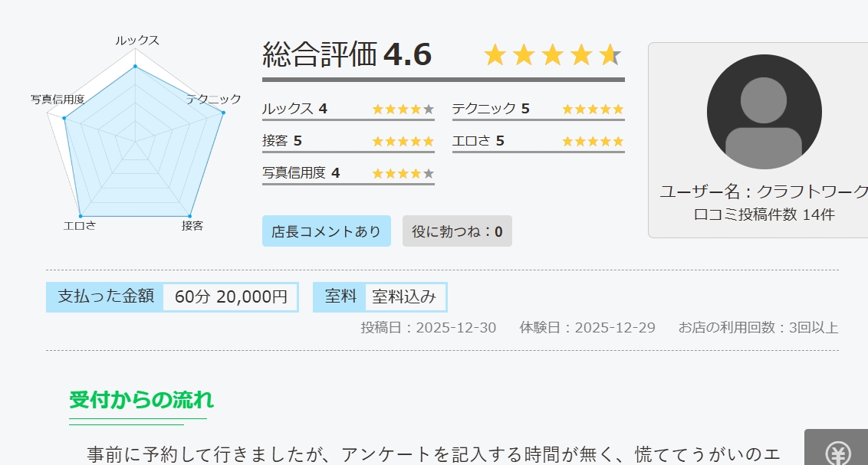Screen dimensions: 868x465
Task: Click the ルックス star rating
Action: click(x=403, y=109)
